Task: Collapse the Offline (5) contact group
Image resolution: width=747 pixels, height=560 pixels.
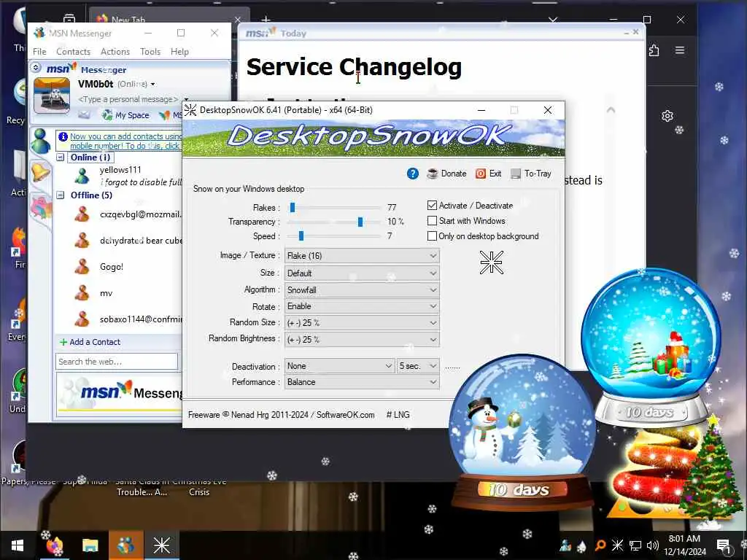Action: [x=61, y=195]
